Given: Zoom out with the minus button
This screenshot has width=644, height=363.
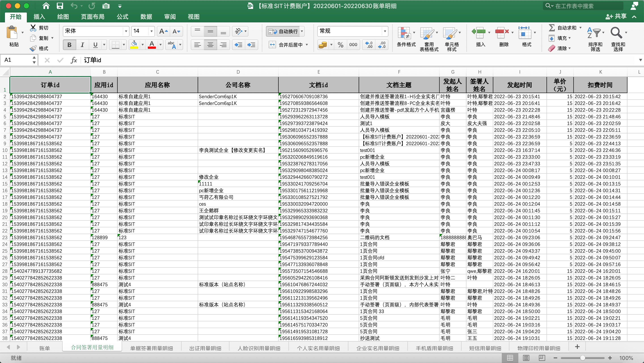Looking at the screenshot, I should click(x=555, y=358).
